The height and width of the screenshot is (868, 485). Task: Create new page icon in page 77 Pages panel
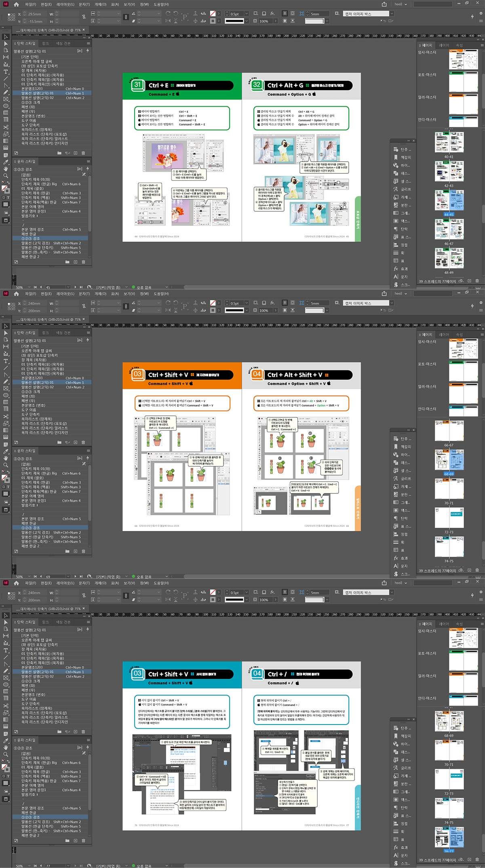469,860
